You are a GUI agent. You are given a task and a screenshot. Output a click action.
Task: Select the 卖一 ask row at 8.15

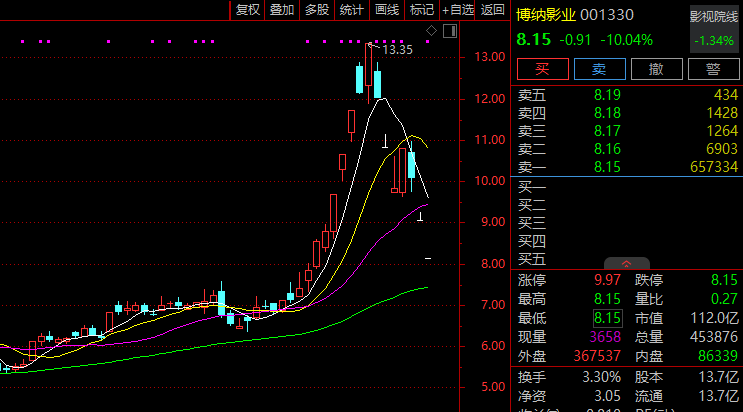628,165
